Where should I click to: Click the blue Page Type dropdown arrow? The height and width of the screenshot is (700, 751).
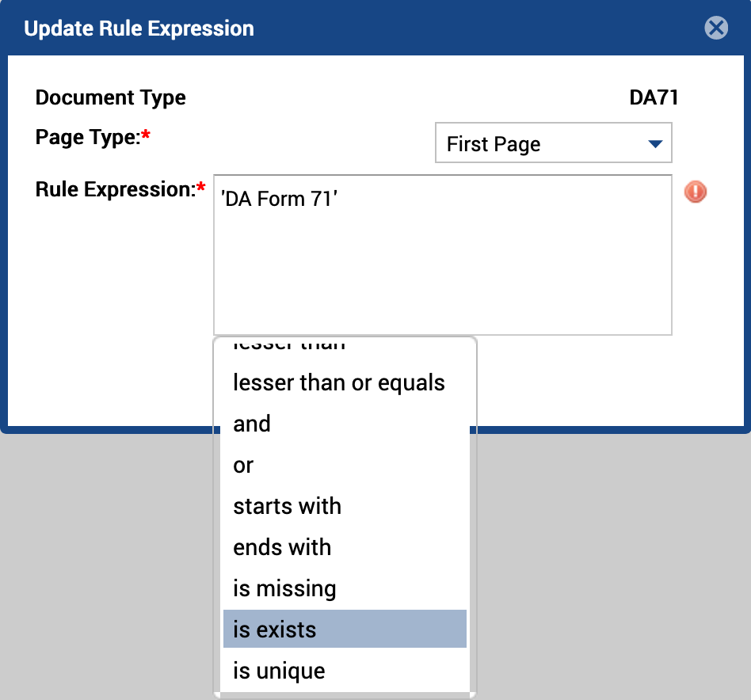click(654, 143)
